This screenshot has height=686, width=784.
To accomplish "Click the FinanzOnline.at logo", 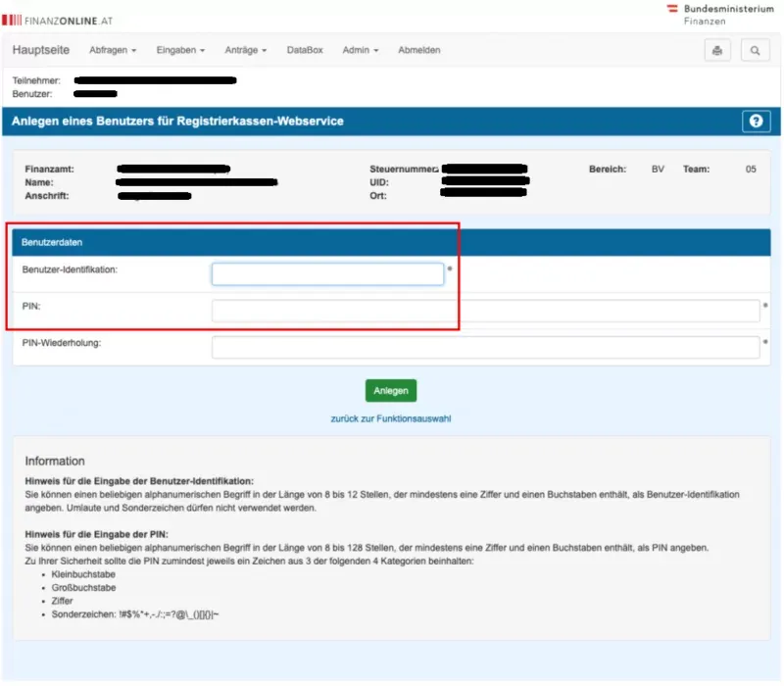I will (58, 21).
